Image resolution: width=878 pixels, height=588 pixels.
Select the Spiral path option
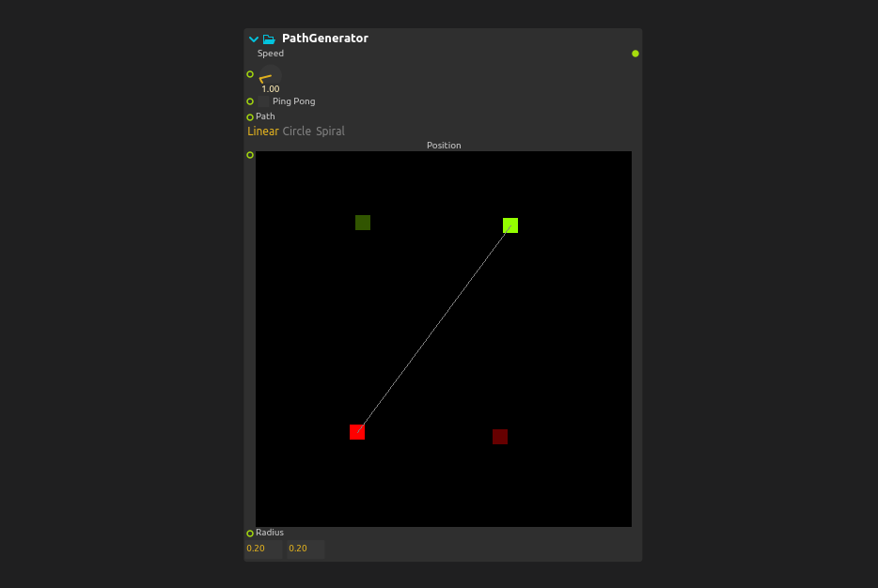(330, 131)
